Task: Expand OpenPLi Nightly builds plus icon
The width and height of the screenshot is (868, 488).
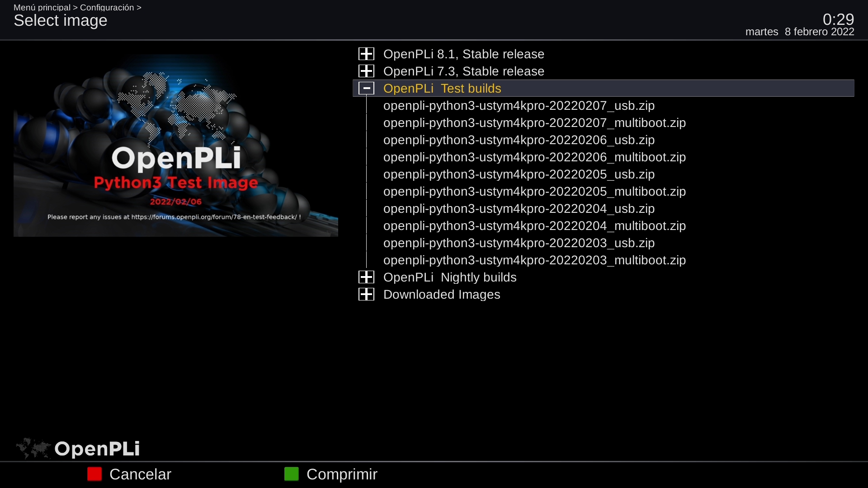Action: [x=366, y=277]
